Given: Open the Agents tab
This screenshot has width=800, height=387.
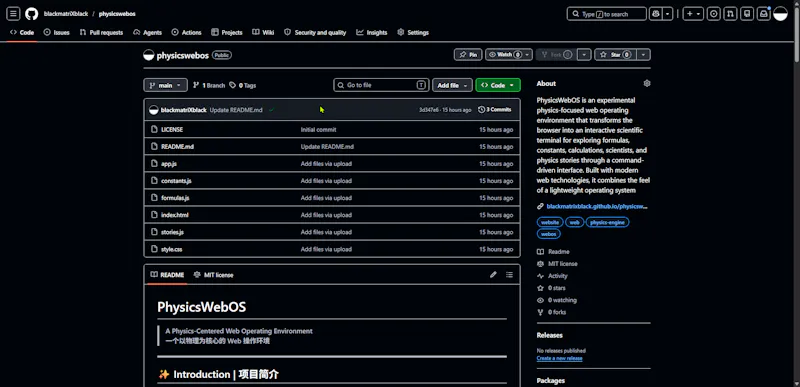Looking at the screenshot, I should click(x=147, y=32).
